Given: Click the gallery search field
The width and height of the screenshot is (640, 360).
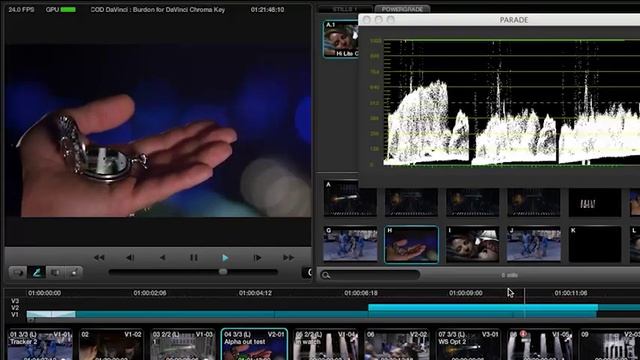Looking at the screenshot, I should click(x=370, y=275).
